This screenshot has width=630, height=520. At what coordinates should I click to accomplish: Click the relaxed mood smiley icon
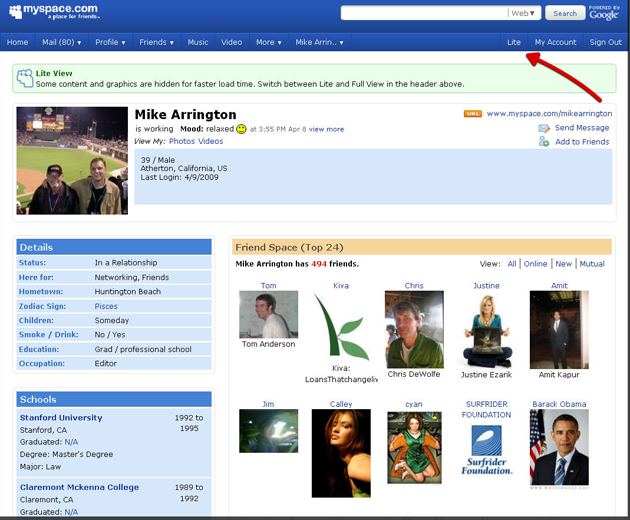click(241, 129)
